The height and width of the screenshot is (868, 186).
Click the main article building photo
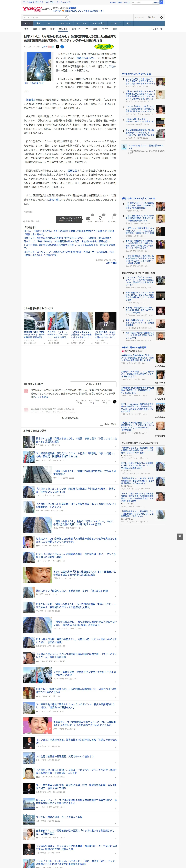39,66
